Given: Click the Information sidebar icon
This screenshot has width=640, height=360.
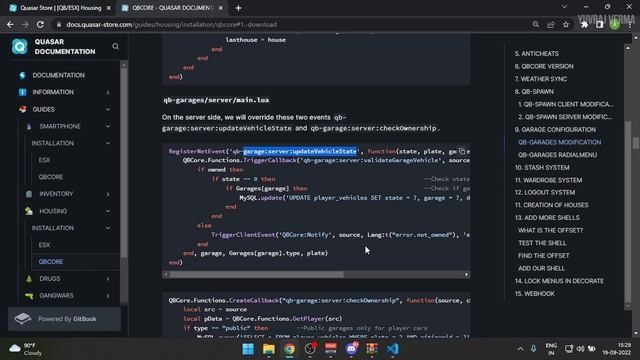Looking at the screenshot, I should [x=22, y=92].
